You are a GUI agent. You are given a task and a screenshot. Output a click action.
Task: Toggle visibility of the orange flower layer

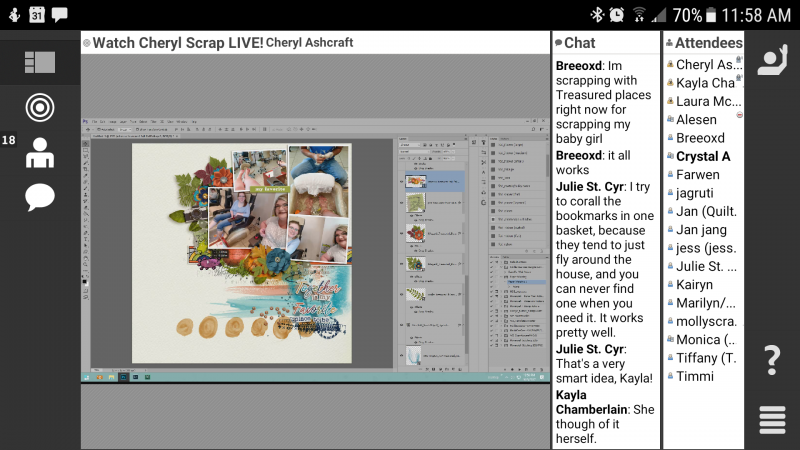402,234
